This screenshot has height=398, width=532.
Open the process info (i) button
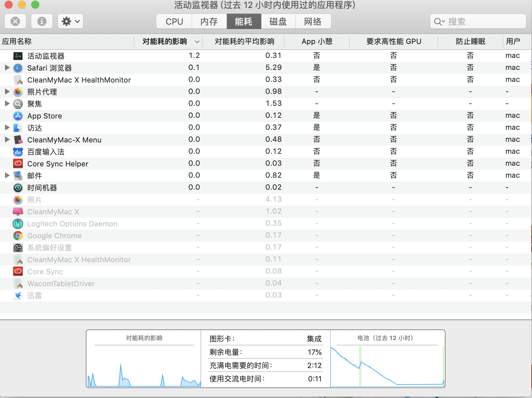click(42, 22)
